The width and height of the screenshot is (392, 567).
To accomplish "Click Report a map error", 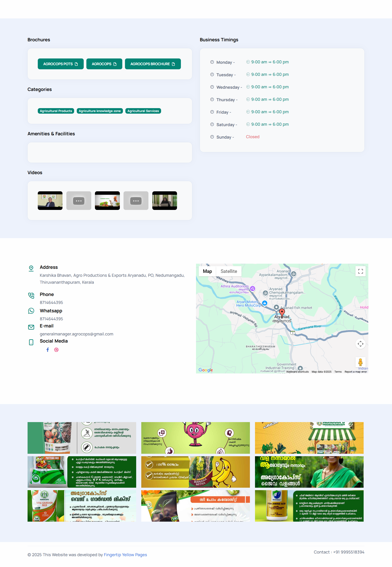I will coord(355,372).
